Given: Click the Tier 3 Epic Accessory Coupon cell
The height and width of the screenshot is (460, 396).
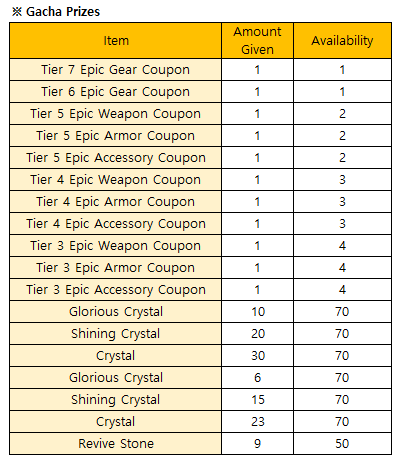Looking at the screenshot, I should pos(116,290).
